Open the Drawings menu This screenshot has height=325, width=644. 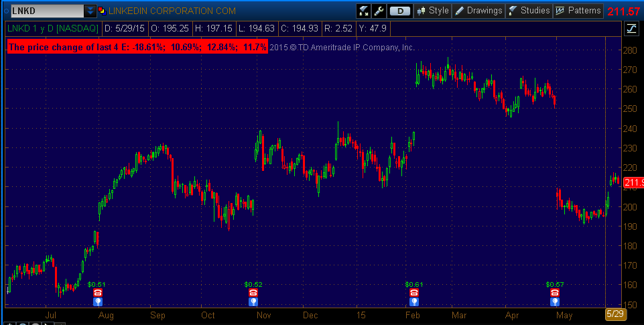click(x=478, y=11)
